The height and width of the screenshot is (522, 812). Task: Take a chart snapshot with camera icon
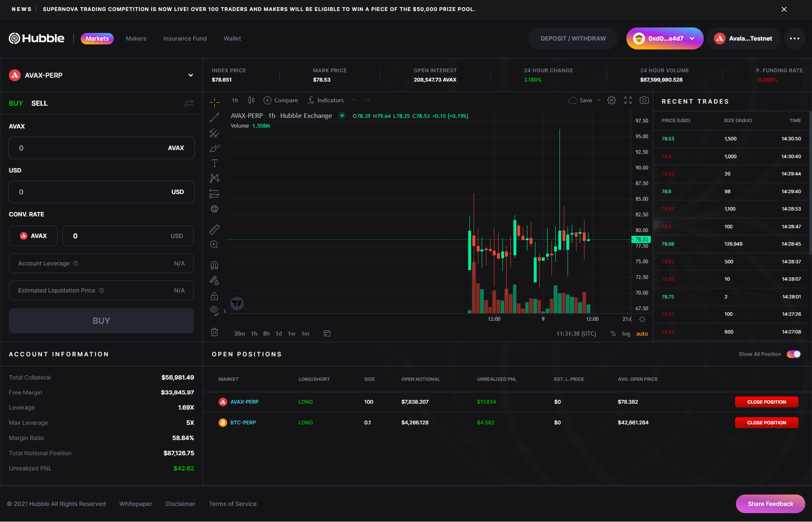tap(644, 100)
